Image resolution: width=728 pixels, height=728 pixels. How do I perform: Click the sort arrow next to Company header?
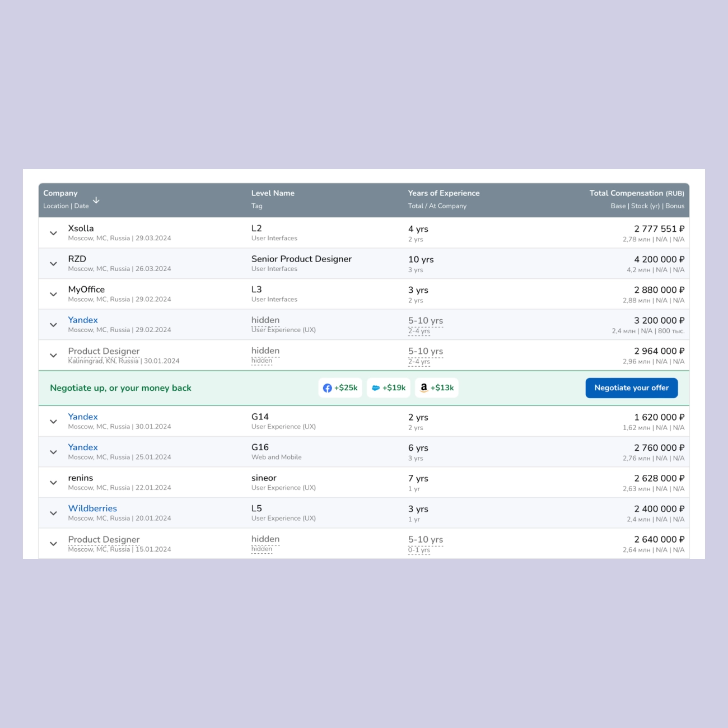pos(96,200)
